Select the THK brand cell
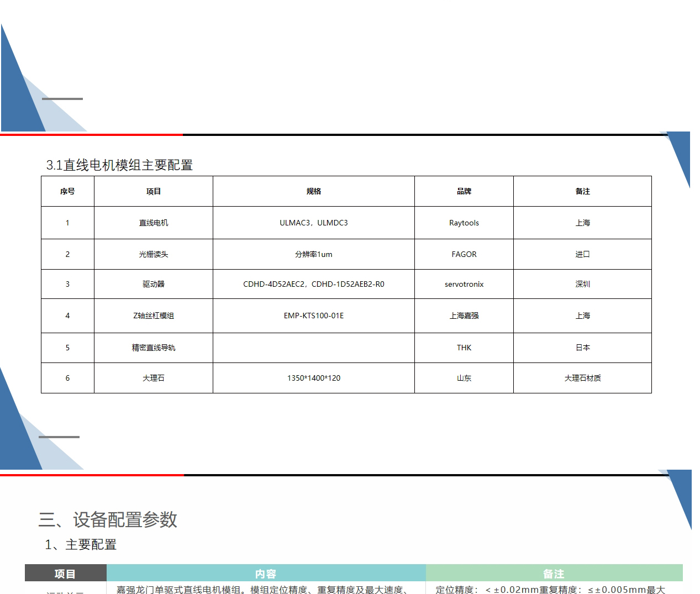 464,348
